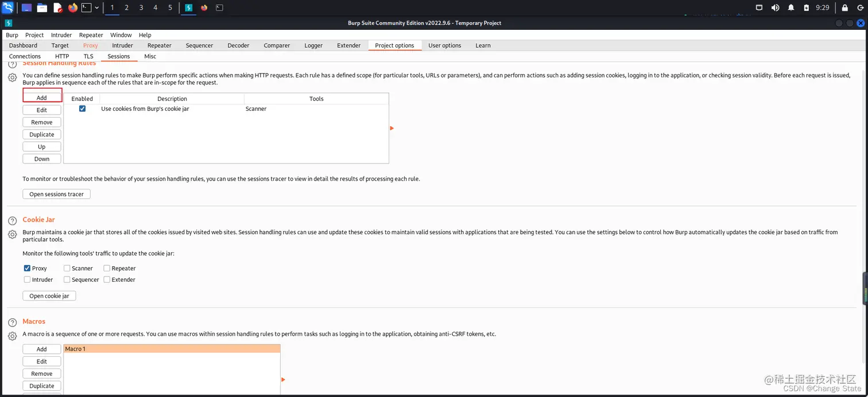Screen dimensions: 868x397
Task: Disable the 'Use cookies from Burp's cookie jar' rule
Action: tap(82, 108)
